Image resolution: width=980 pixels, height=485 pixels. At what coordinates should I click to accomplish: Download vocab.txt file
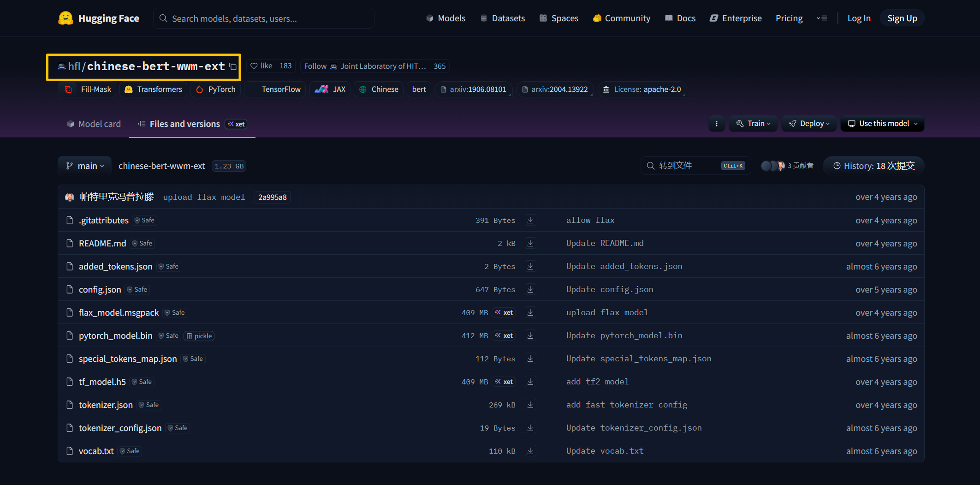click(x=530, y=451)
